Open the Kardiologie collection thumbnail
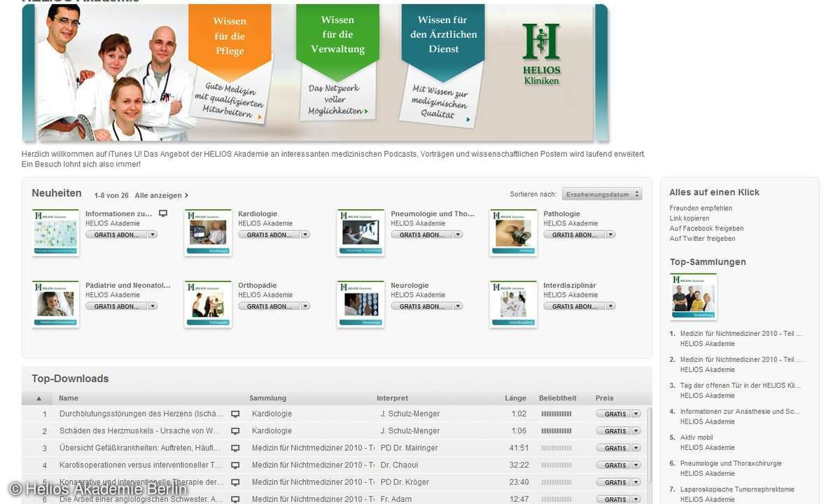 (x=208, y=232)
